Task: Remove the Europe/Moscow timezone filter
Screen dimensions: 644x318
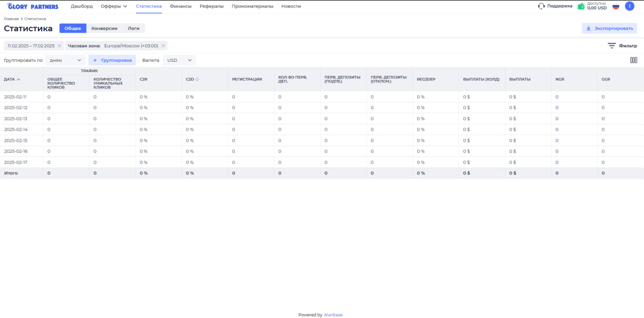Action: point(163,46)
